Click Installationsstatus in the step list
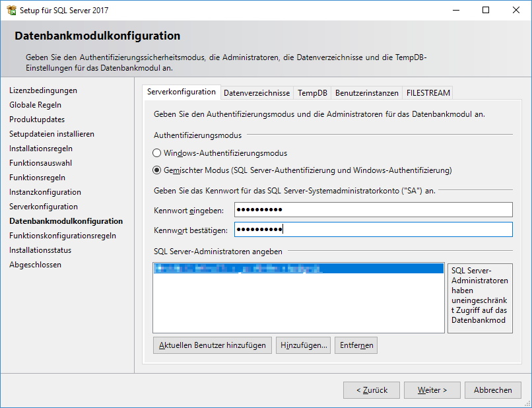532x408 pixels. click(x=40, y=250)
